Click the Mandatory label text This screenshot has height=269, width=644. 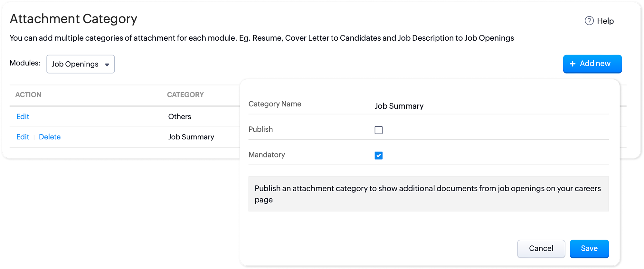pyautogui.click(x=267, y=155)
